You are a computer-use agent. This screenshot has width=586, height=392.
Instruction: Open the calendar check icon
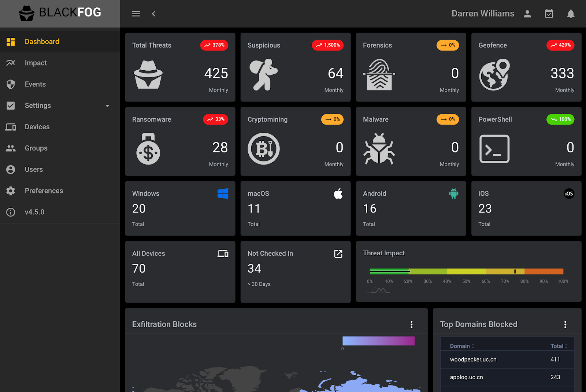(x=549, y=14)
